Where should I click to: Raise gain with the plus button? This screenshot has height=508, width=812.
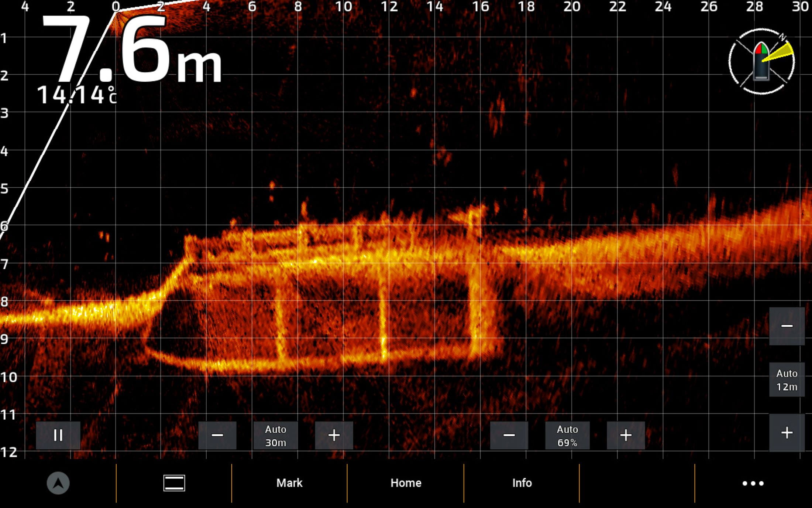coord(626,435)
